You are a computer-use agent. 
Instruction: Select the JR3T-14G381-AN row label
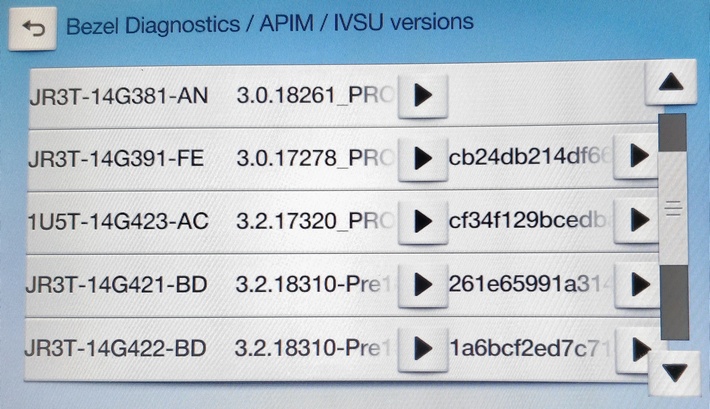pyautogui.click(x=116, y=95)
